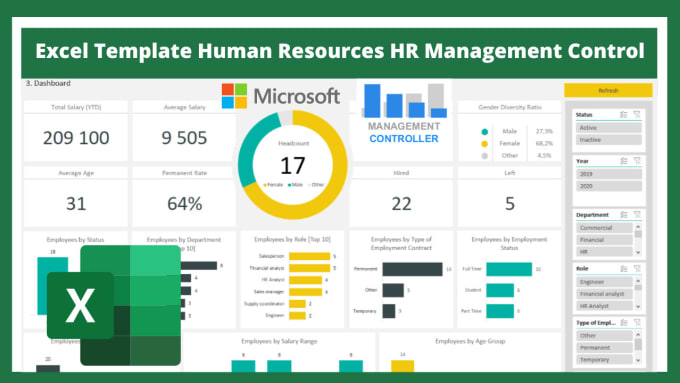Select the Financial analyst bar in Employees by Role

pos(310,268)
